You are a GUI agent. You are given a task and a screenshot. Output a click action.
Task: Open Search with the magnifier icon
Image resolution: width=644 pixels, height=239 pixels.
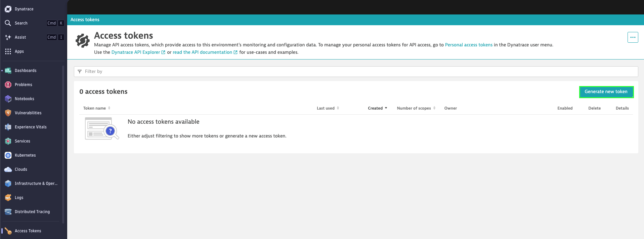coord(8,23)
